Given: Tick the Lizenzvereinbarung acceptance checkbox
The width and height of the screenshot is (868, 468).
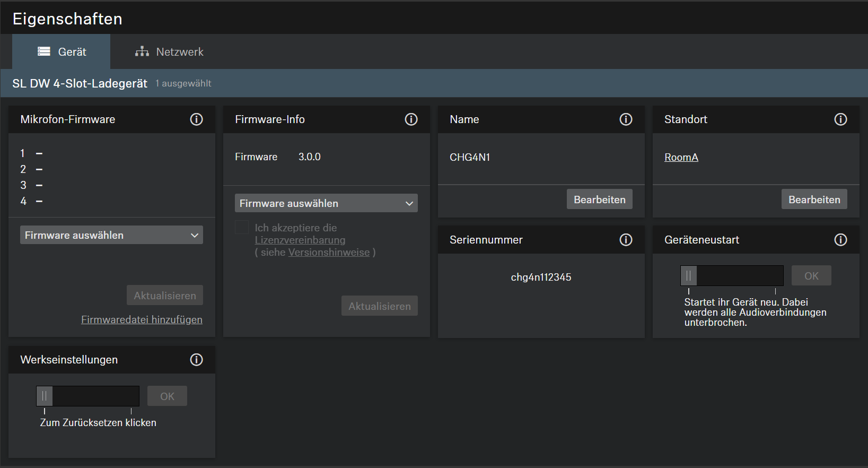Looking at the screenshot, I should pyautogui.click(x=242, y=228).
